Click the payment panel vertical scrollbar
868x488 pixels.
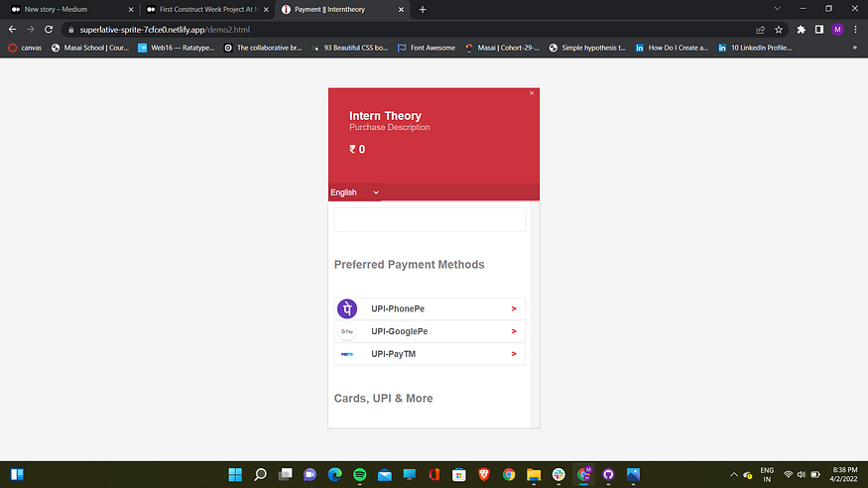[x=535, y=314]
